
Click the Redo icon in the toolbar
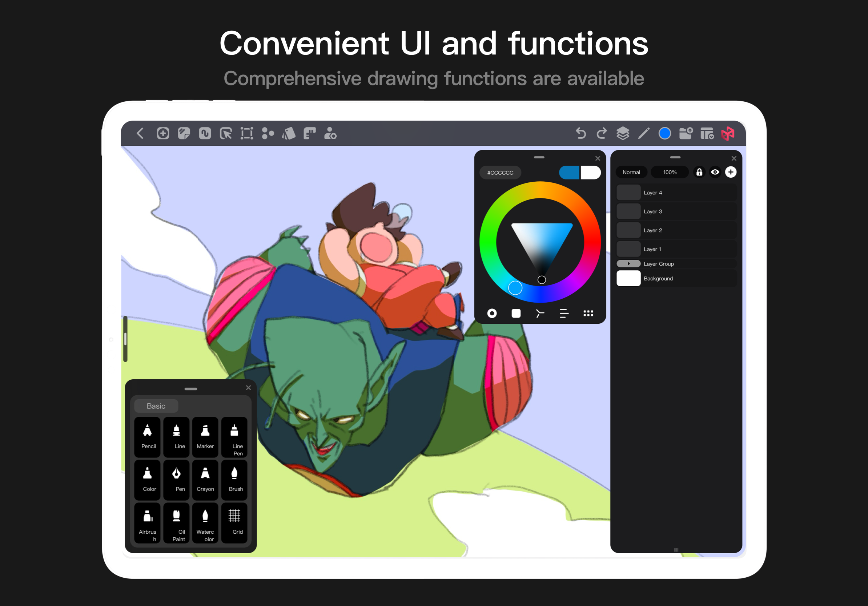click(x=602, y=133)
